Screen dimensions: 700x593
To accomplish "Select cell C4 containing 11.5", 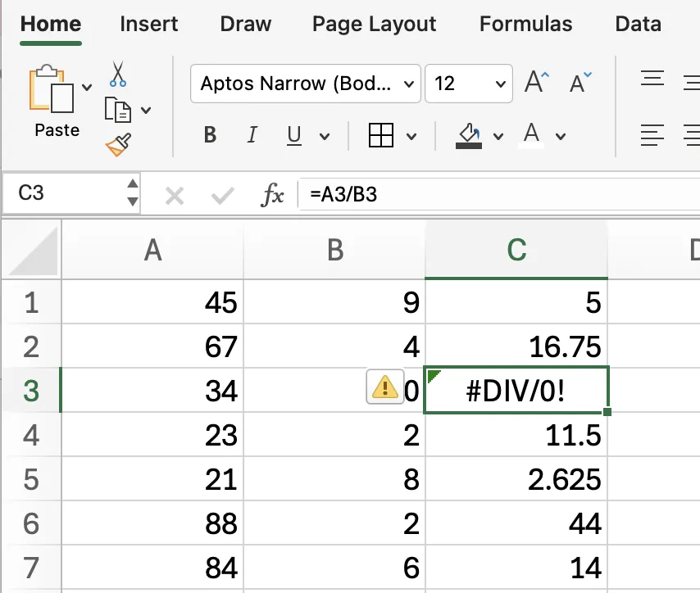I will point(516,435).
